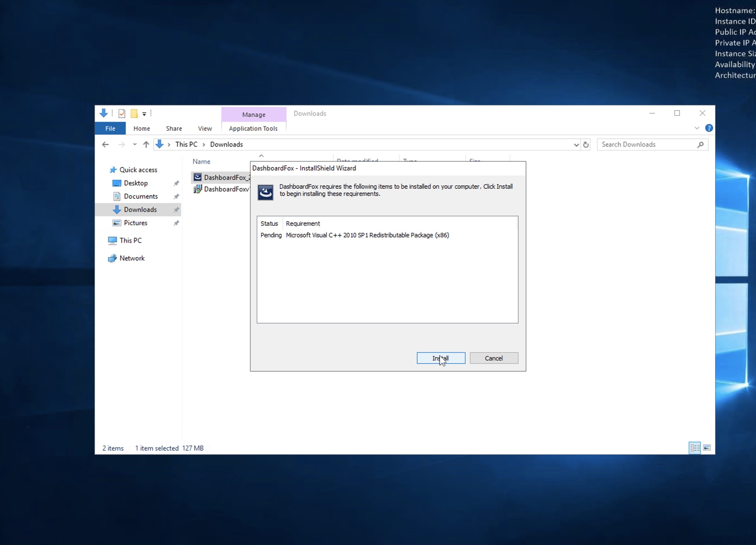Viewport: 756px width, 545px height.
Task: Cancel the DashboardFox InstallShield Wizard
Action: point(494,358)
